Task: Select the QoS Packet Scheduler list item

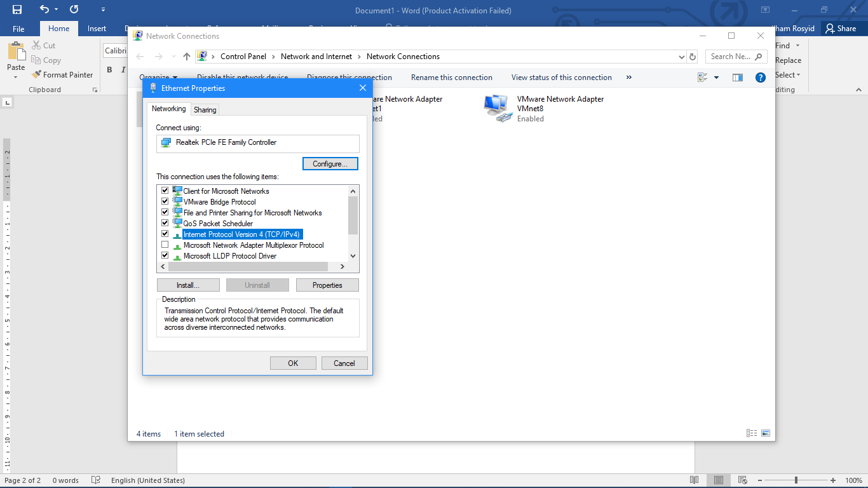Action: click(x=218, y=224)
